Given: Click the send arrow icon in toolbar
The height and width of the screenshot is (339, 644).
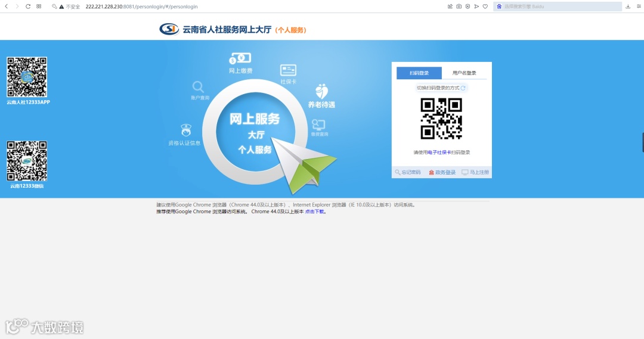Looking at the screenshot, I should (x=476, y=7).
